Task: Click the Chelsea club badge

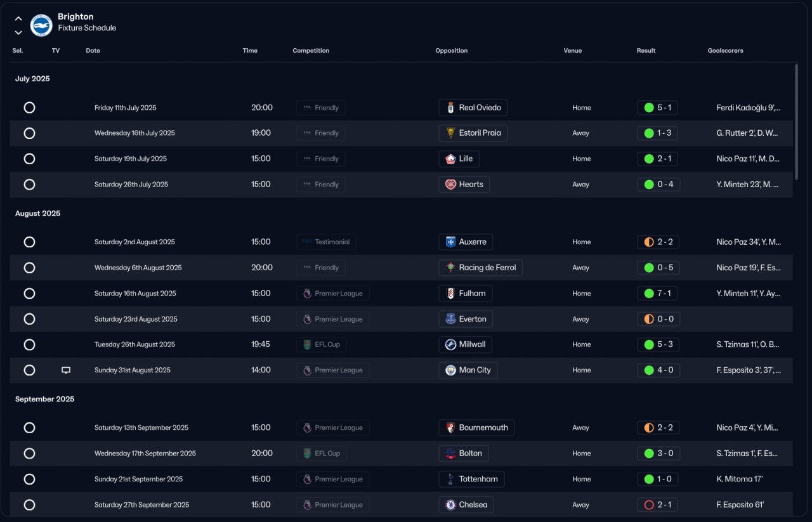Action: coord(450,505)
